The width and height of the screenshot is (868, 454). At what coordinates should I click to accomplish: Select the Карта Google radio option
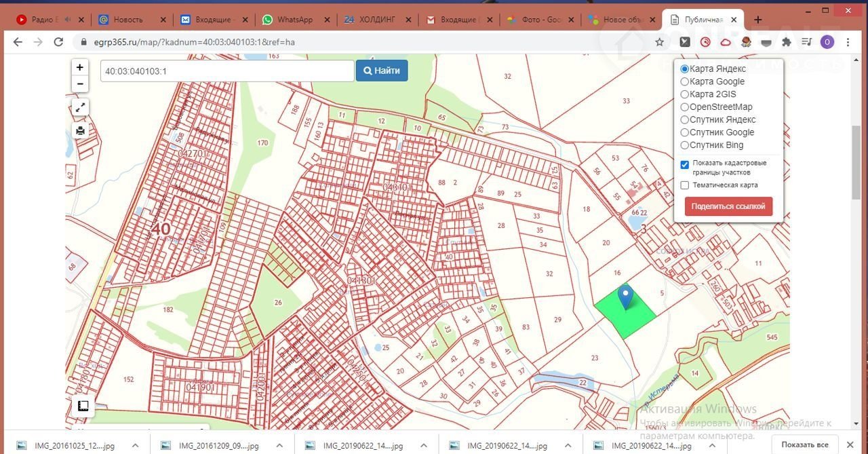coord(685,81)
